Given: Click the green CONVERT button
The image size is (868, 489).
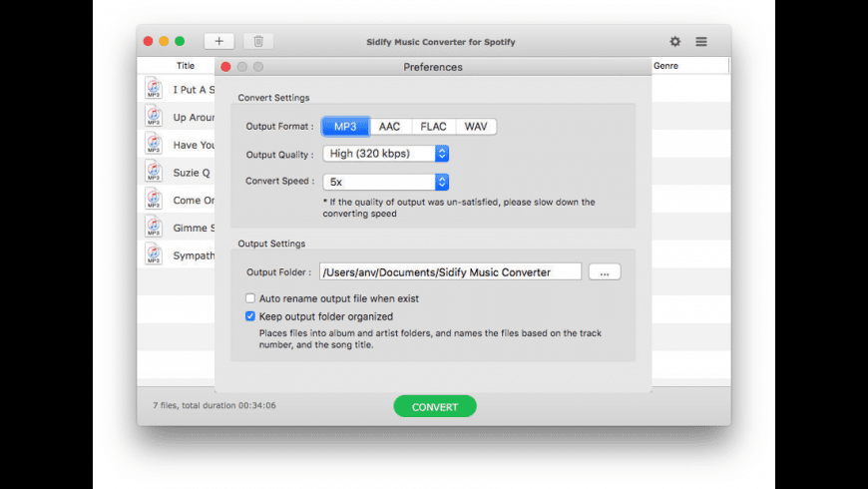Looking at the screenshot, I should [x=435, y=406].
